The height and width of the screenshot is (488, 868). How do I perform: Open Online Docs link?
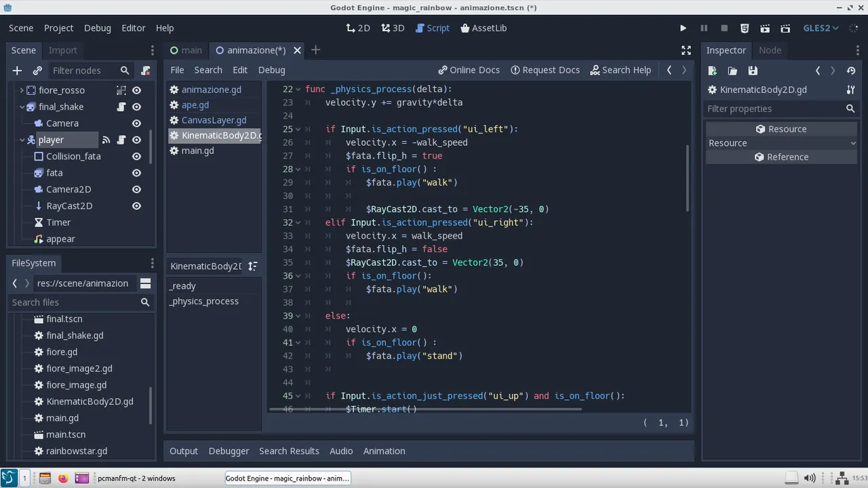tap(469, 70)
